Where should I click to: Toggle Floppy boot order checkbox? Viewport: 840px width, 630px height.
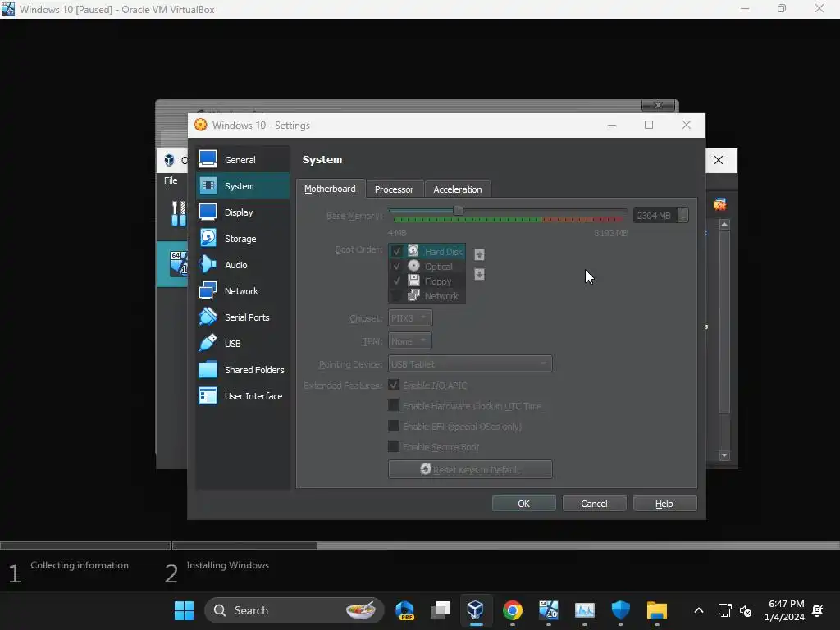397,281
